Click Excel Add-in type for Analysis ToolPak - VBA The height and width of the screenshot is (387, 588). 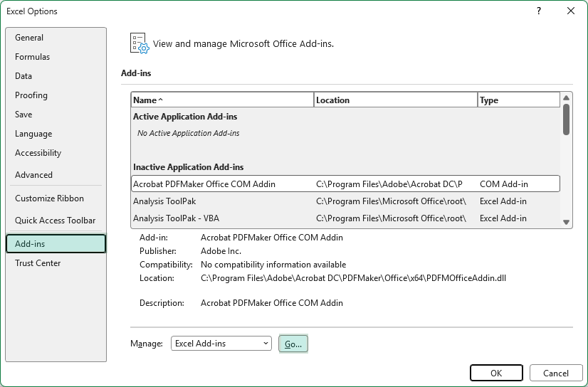tap(503, 218)
